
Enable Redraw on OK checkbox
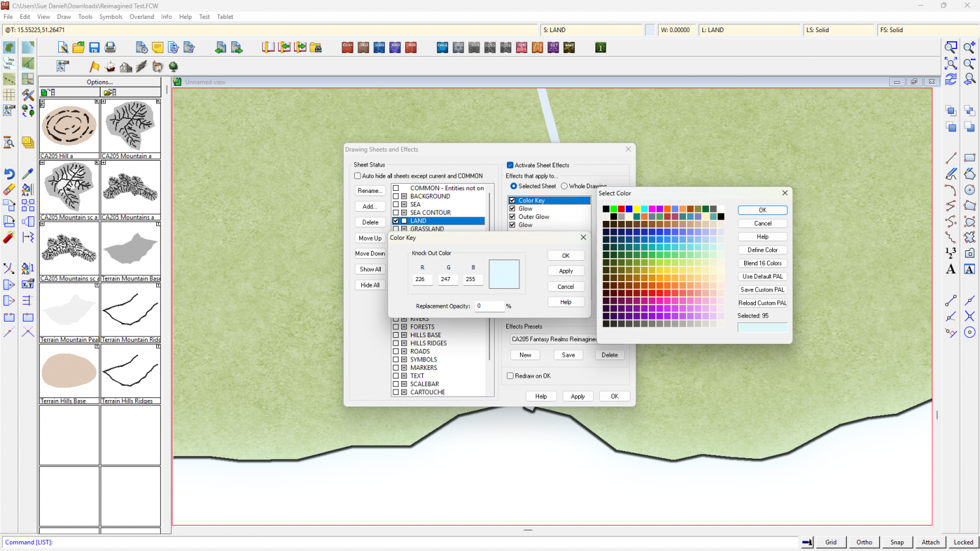510,376
